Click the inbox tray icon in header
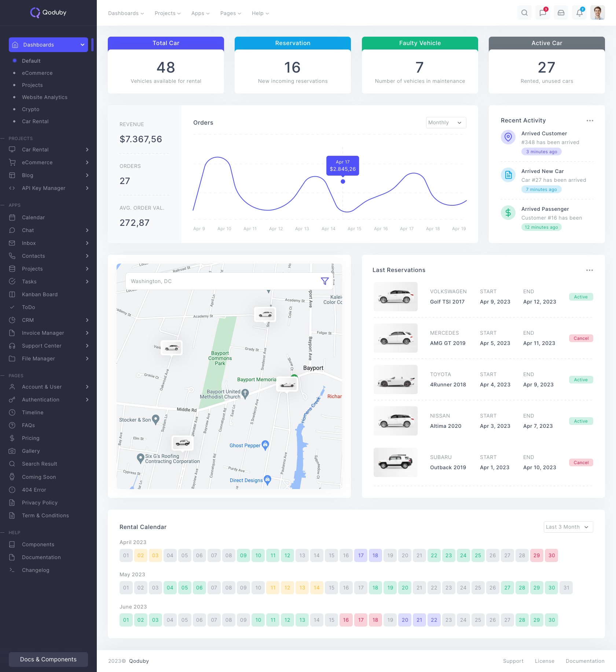Image resolution: width=616 pixels, height=672 pixels. 561,13
